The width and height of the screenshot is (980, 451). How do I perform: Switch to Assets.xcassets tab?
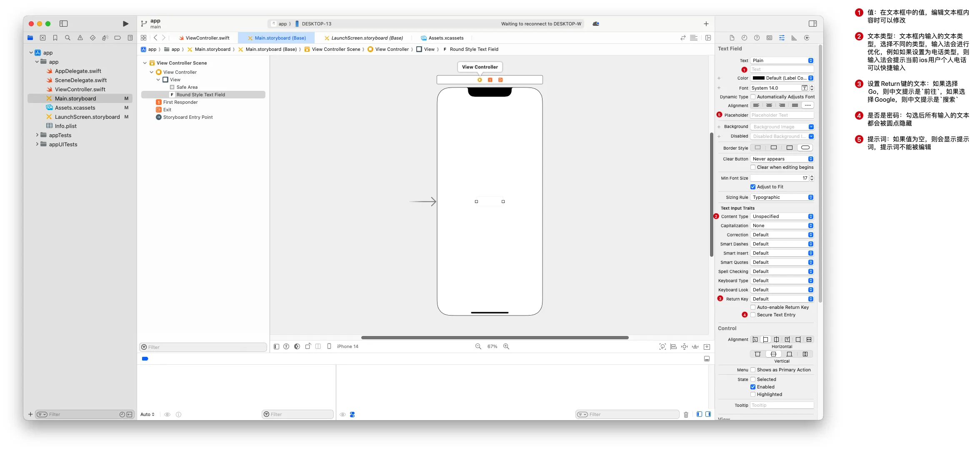tap(442, 38)
